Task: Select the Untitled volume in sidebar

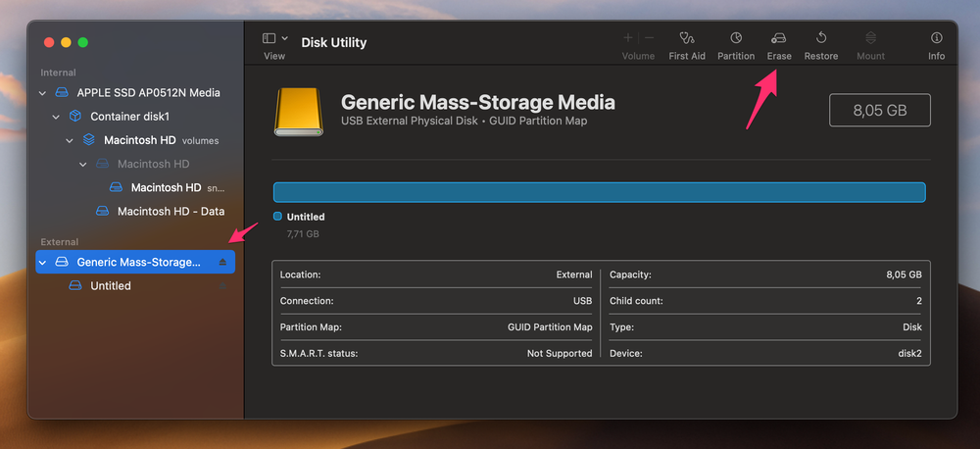Action: coord(110,286)
